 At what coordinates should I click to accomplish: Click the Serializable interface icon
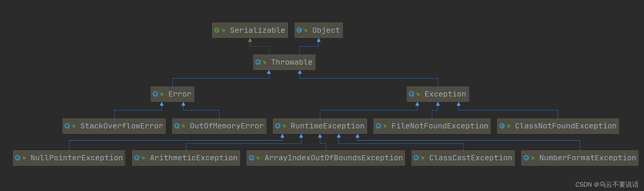tap(217, 30)
